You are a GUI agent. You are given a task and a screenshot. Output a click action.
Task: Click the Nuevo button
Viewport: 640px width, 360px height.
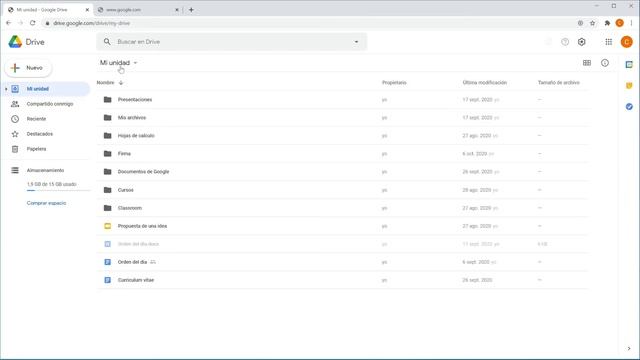pos(28,68)
